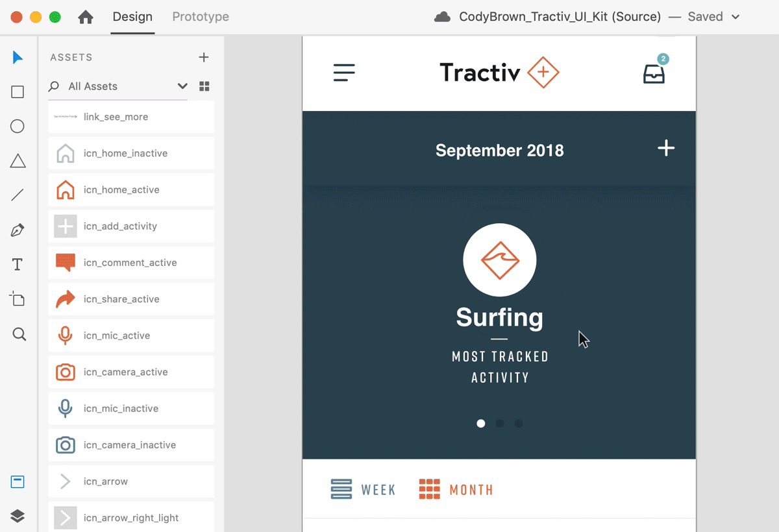Image resolution: width=779 pixels, height=532 pixels.
Task: Click the document title CodyBrown_Tractiv_UI_Kit (Source)
Action: pos(560,17)
